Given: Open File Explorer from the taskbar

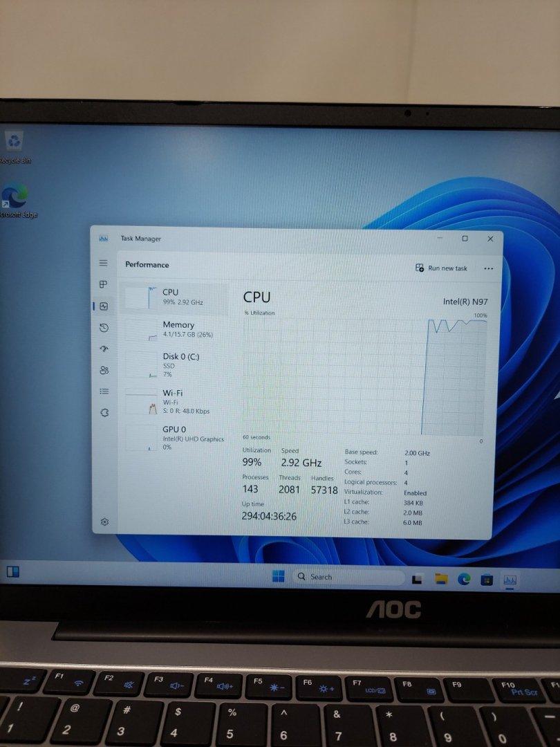Looking at the screenshot, I should [x=441, y=580].
